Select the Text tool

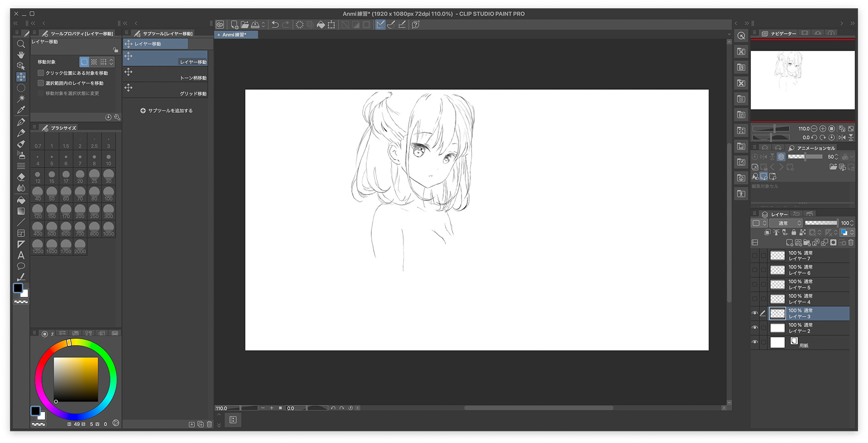tap(21, 255)
